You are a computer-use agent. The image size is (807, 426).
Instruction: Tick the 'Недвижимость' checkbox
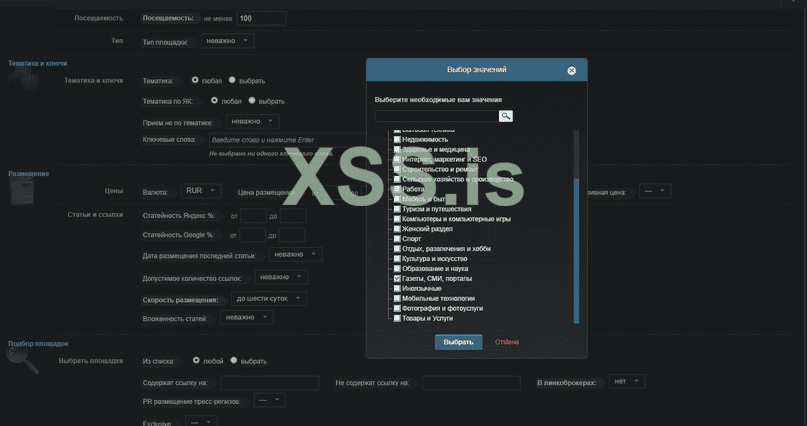(x=397, y=139)
